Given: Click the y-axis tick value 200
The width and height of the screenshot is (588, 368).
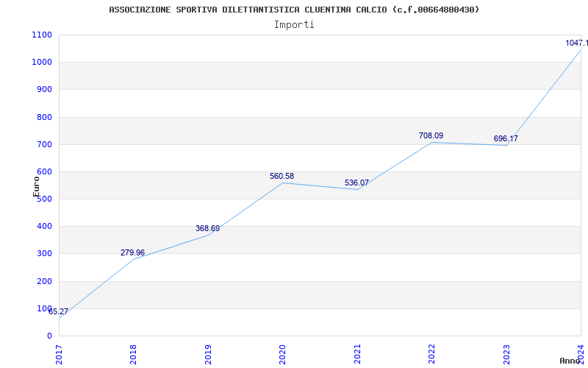Looking at the screenshot, I should tap(44, 281).
